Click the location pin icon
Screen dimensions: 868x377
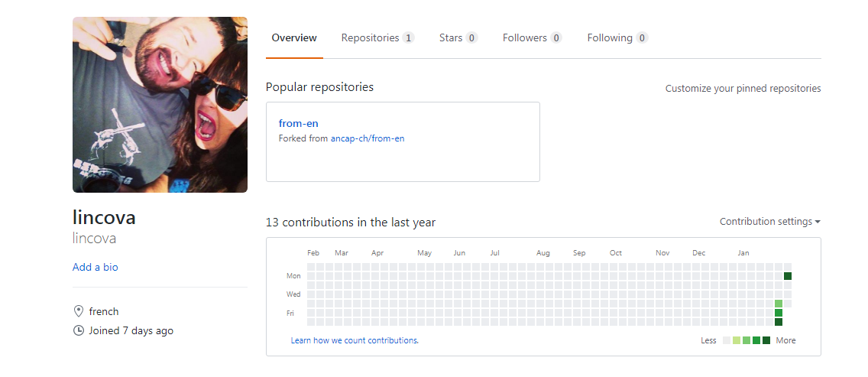point(79,311)
